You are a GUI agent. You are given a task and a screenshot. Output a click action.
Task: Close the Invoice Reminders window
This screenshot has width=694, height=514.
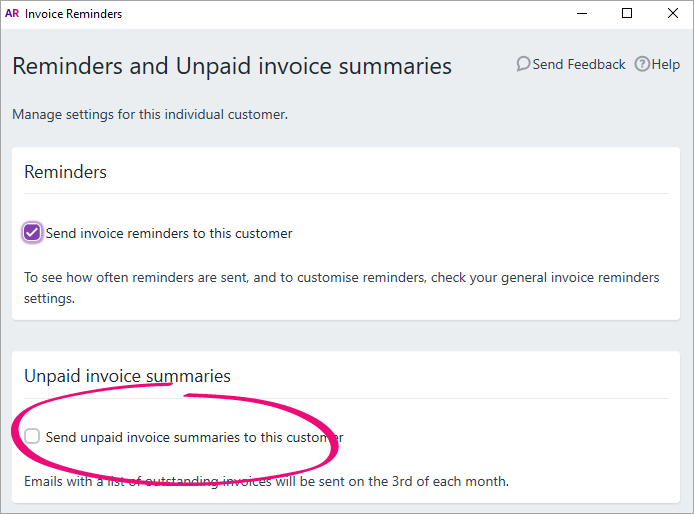[x=673, y=13]
